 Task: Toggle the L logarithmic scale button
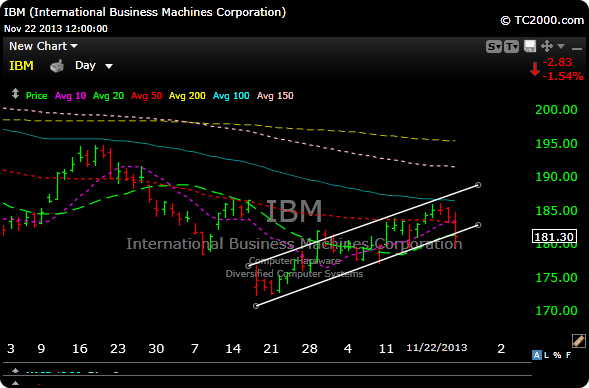[546, 355]
